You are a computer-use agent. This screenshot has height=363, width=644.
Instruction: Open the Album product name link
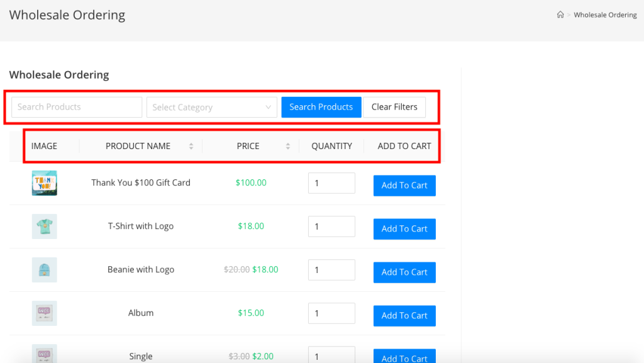(x=141, y=313)
